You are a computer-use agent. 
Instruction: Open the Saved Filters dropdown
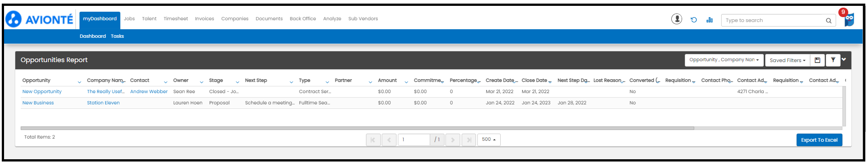click(788, 60)
